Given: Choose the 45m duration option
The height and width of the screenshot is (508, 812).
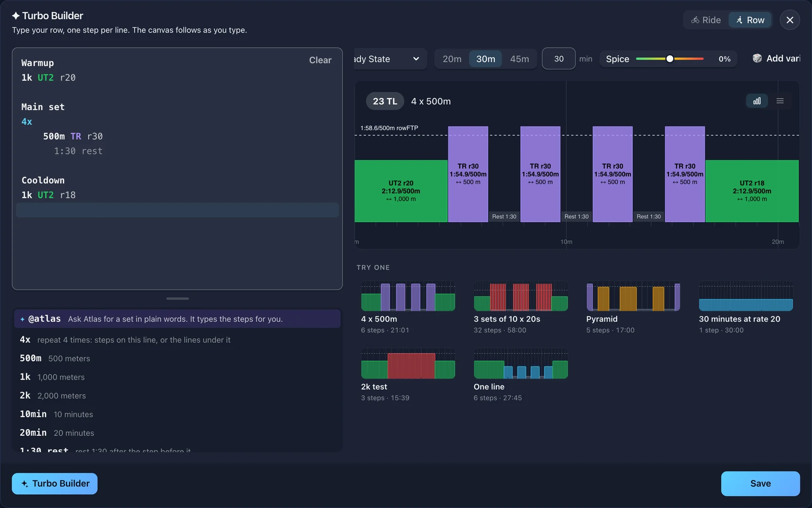Looking at the screenshot, I should point(519,59).
